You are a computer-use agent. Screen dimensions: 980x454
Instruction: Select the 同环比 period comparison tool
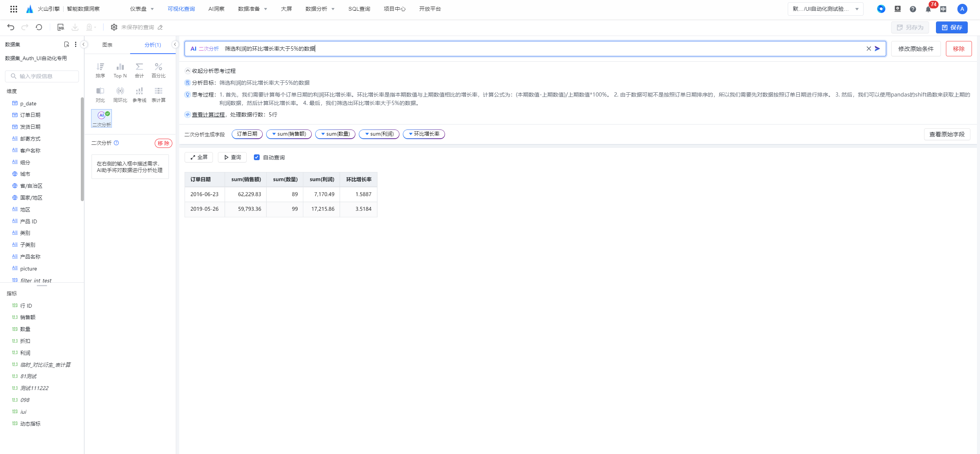120,95
